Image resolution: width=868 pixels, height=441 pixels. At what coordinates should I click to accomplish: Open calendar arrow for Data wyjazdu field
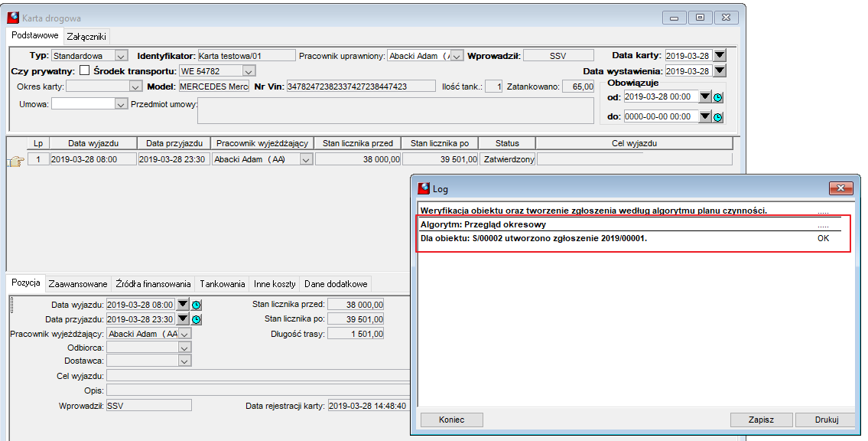183,304
